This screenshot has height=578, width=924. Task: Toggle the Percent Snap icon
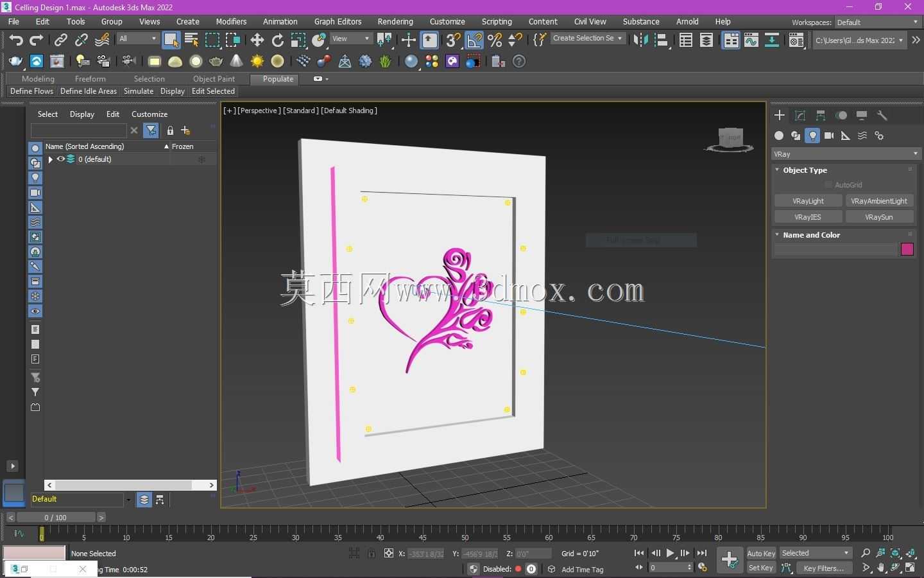point(495,40)
